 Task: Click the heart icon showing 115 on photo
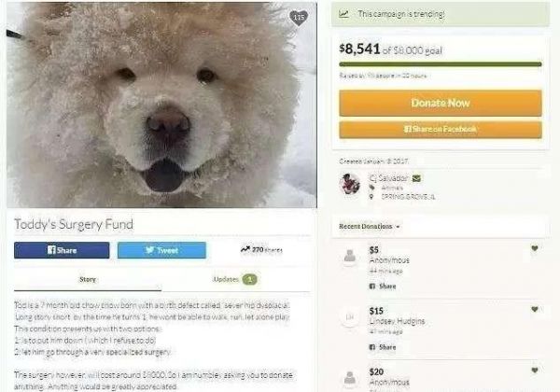click(299, 18)
